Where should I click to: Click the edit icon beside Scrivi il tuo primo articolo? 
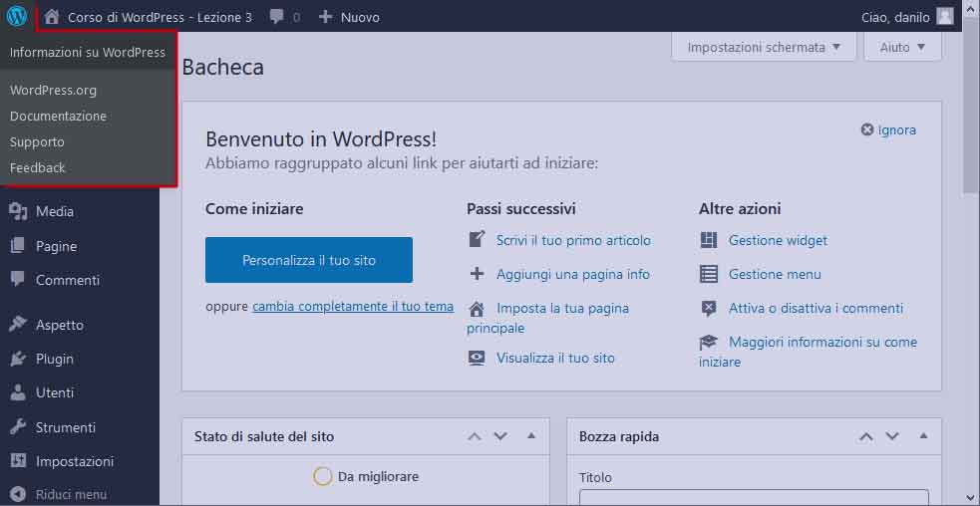(477, 240)
